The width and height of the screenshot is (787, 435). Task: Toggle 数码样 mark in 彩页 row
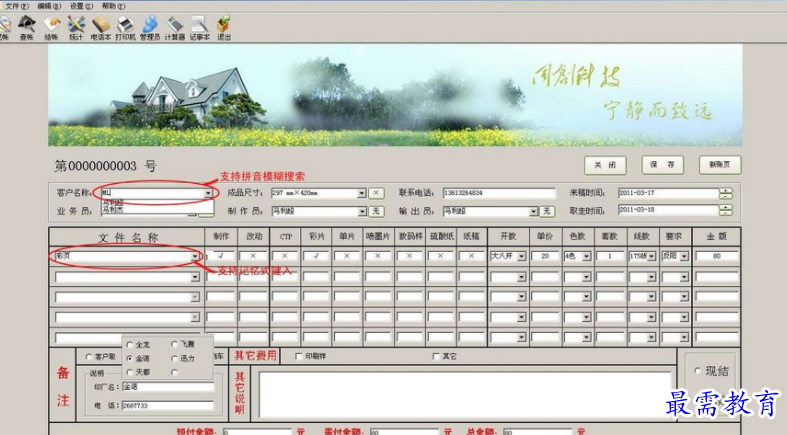click(410, 256)
